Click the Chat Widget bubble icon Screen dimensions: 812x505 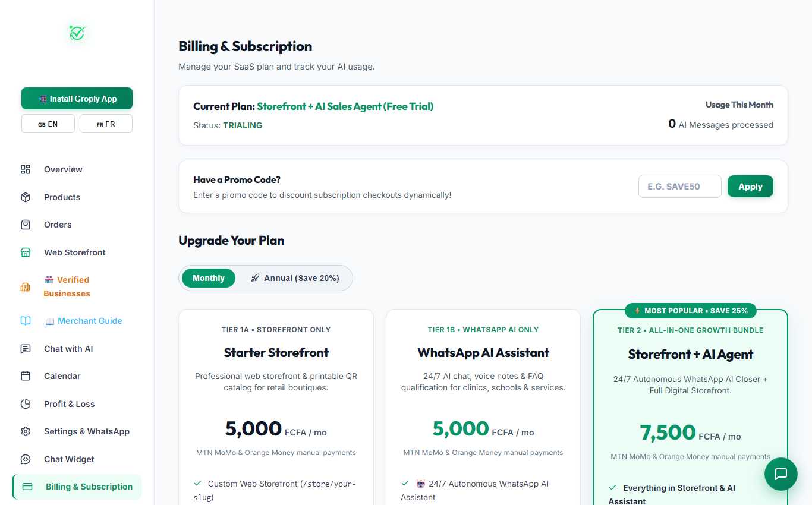[x=26, y=459]
